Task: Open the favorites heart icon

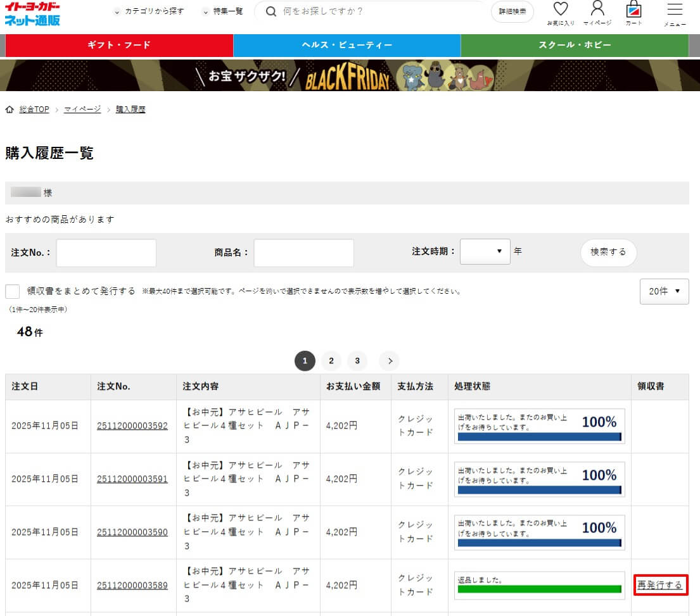Action: tap(560, 10)
